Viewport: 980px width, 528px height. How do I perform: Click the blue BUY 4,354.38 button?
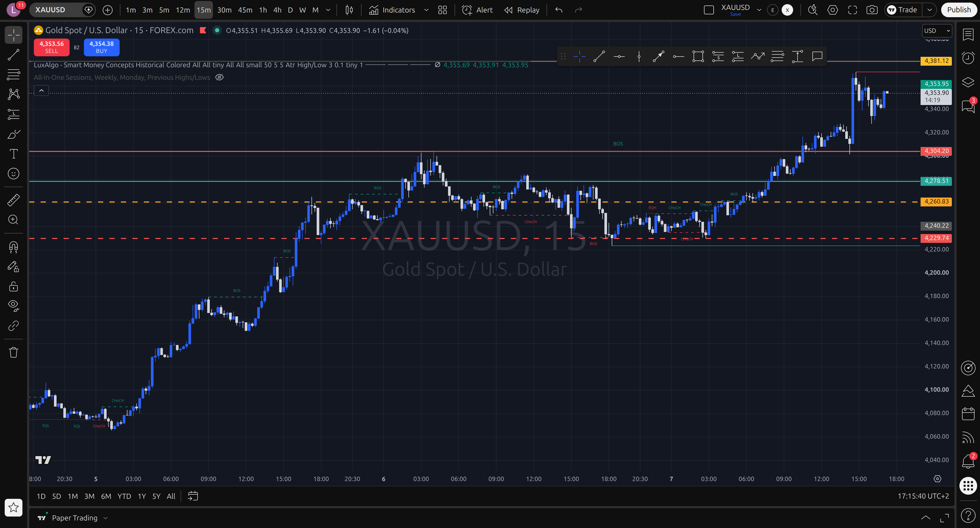point(102,47)
